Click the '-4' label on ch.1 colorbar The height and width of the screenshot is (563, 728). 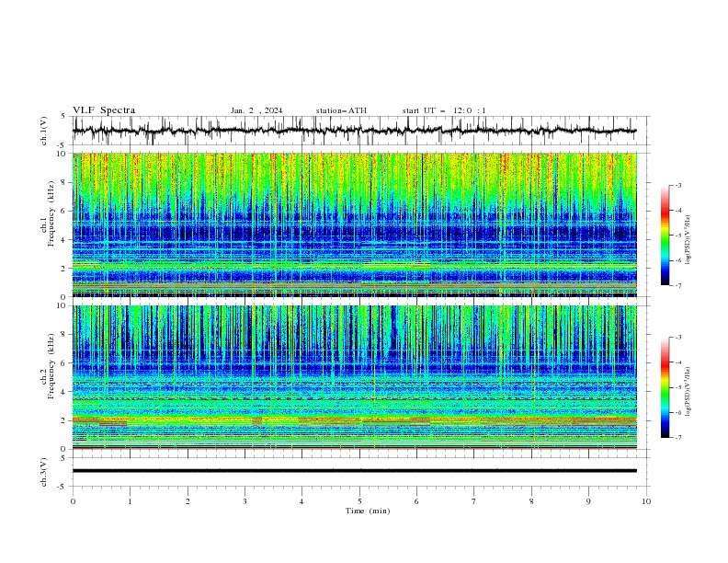(x=678, y=211)
